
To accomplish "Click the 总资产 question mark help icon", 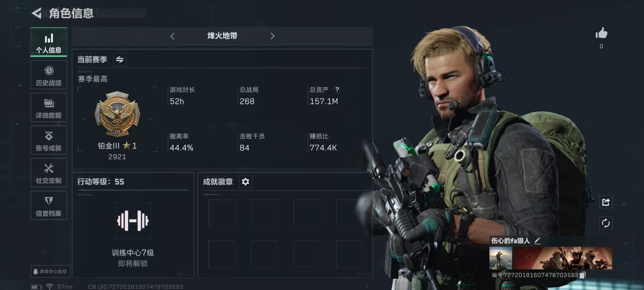I will pyautogui.click(x=337, y=89).
